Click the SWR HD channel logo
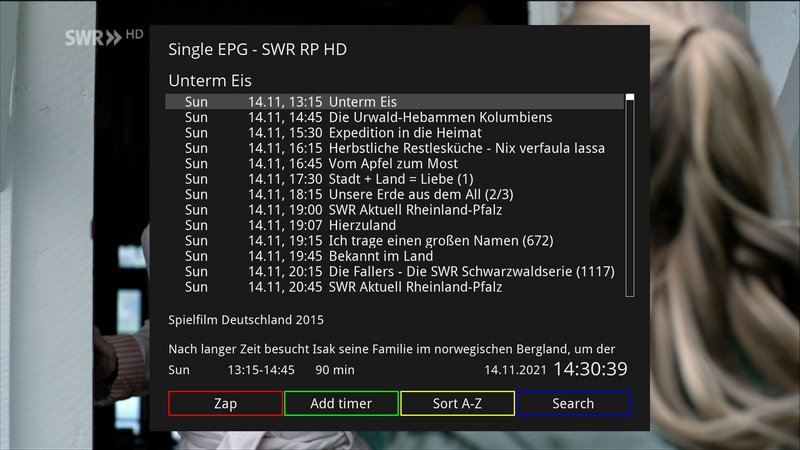800x450 pixels. click(x=104, y=37)
